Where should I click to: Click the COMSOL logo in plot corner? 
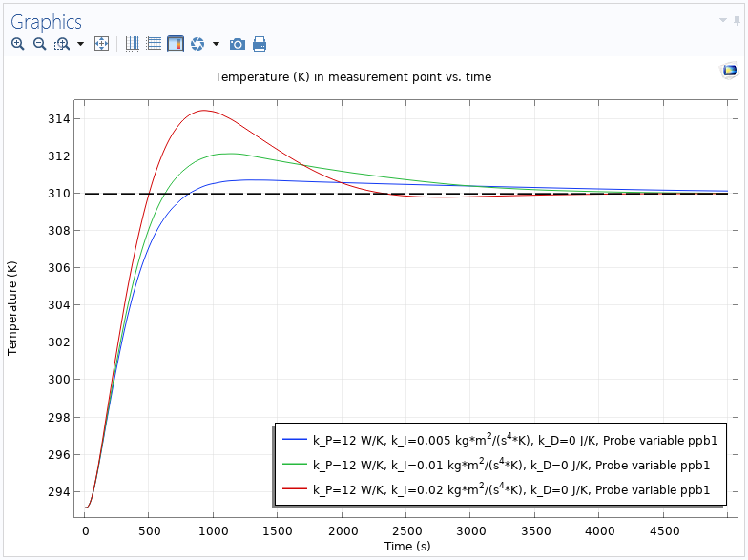730,71
